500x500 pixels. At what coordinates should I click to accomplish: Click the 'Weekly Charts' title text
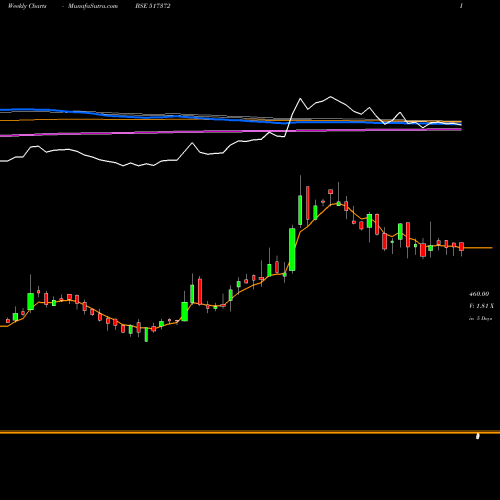coord(27,6)
